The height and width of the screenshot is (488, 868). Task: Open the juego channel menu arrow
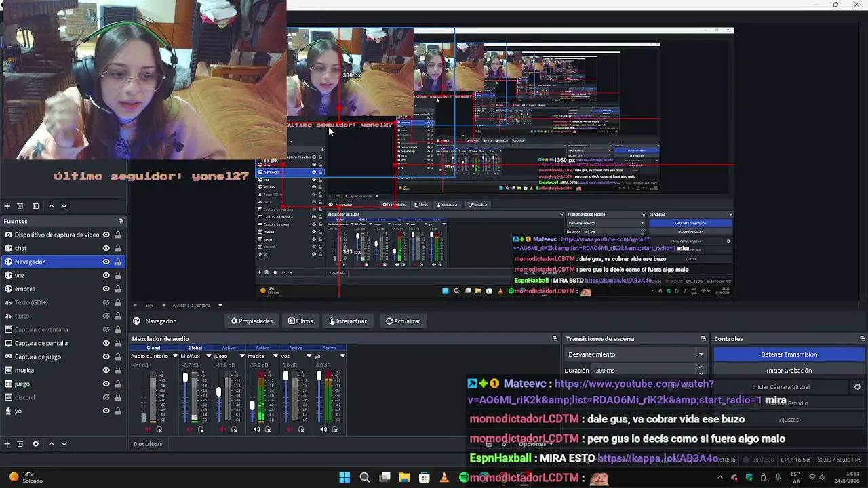click(x=241, y=356)
